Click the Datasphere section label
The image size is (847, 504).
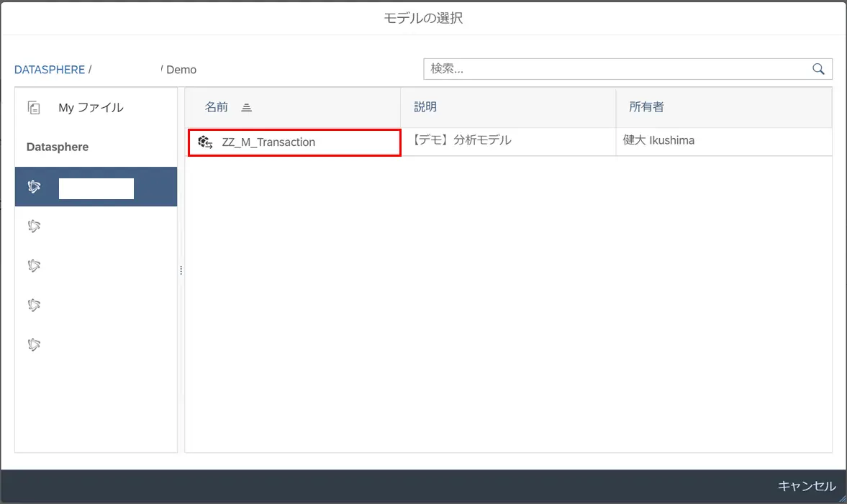click(58, 147)
